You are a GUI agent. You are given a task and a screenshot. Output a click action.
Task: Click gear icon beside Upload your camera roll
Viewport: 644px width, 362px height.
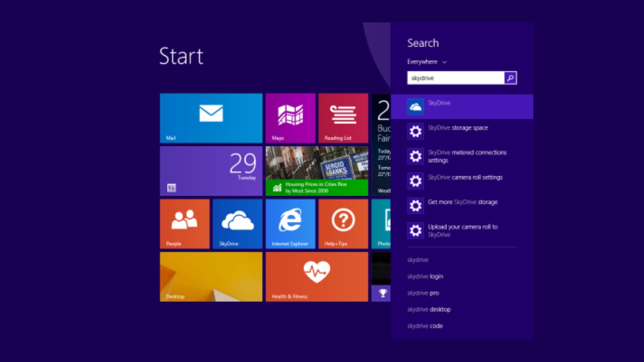(416, 231)
